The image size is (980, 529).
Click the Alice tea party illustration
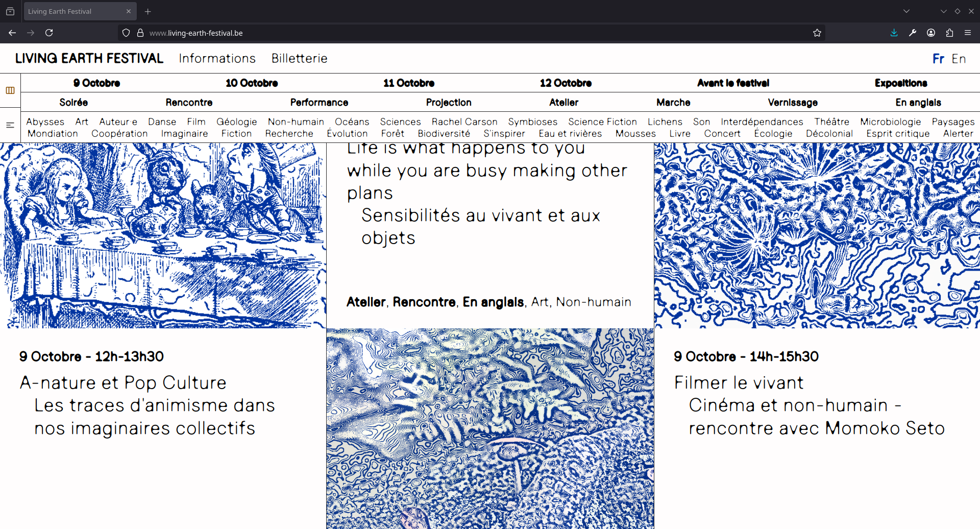pos(163,235)
